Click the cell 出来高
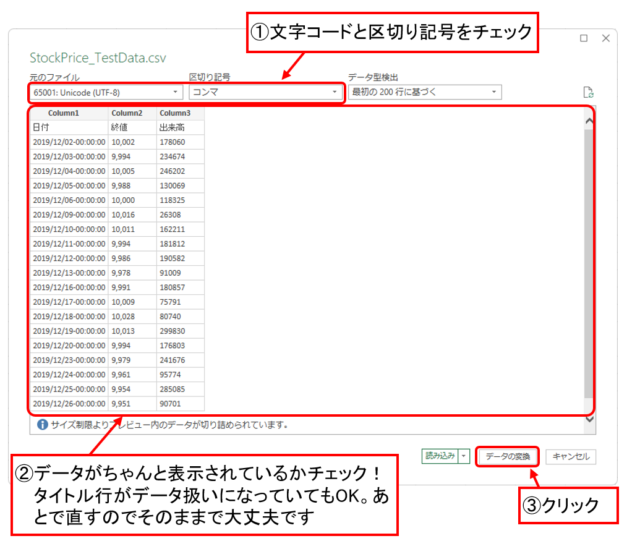 coord(180,127)
